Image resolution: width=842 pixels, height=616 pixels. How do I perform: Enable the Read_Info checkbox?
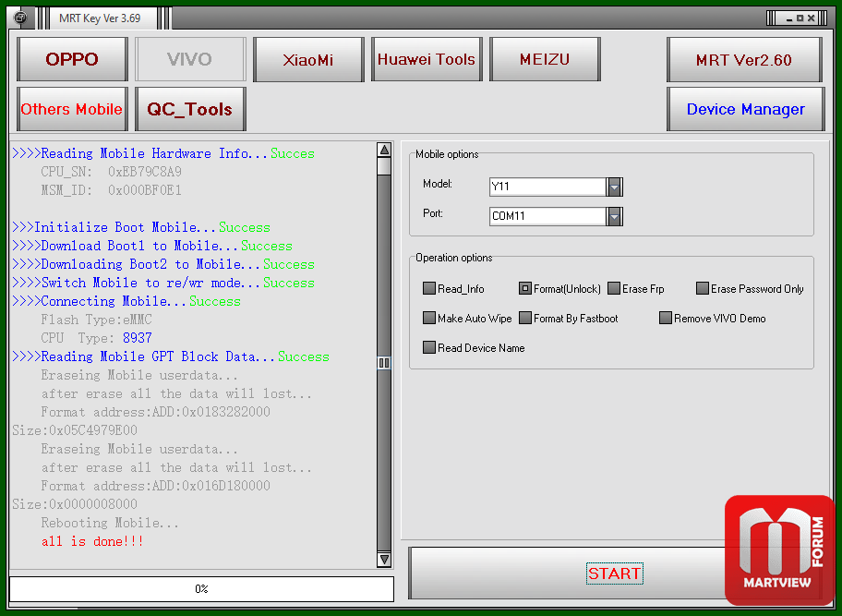coord(429,289)
